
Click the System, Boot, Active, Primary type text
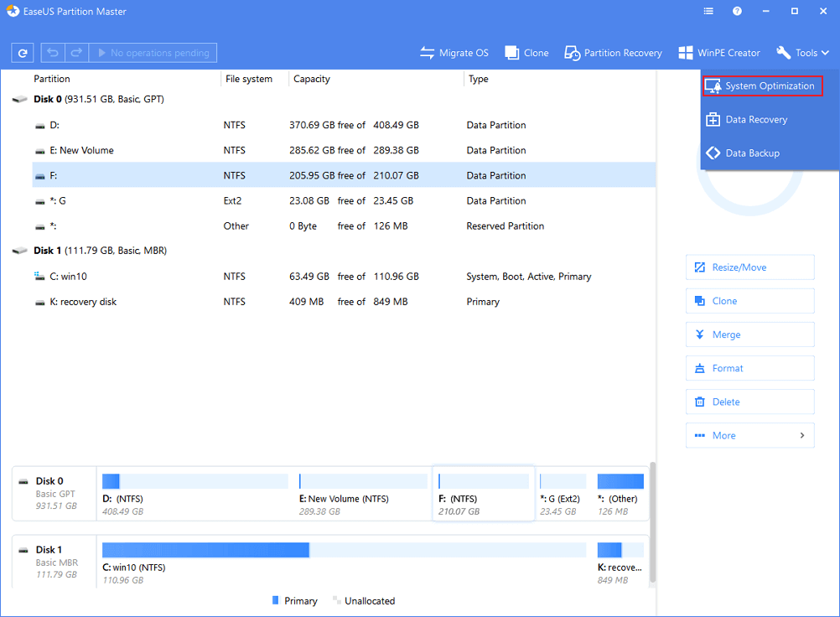pyautogui.click(x=529, y=277)
